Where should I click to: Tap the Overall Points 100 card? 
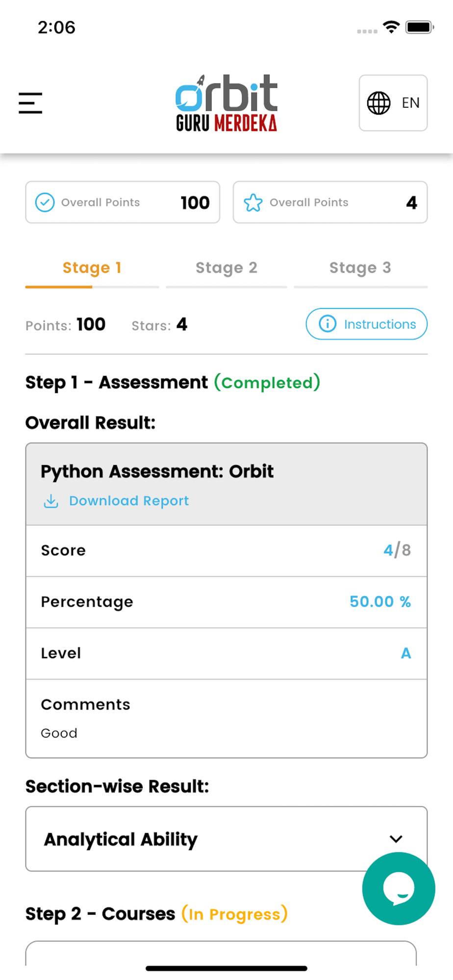[x=123, y=202]
